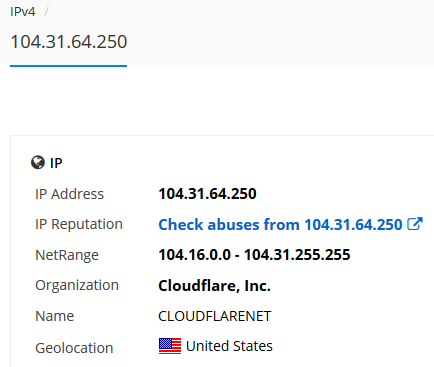Click the globe icon beside IP
Image resolution: width=434 pixels, height=367 pixels.
click(38, 163)
